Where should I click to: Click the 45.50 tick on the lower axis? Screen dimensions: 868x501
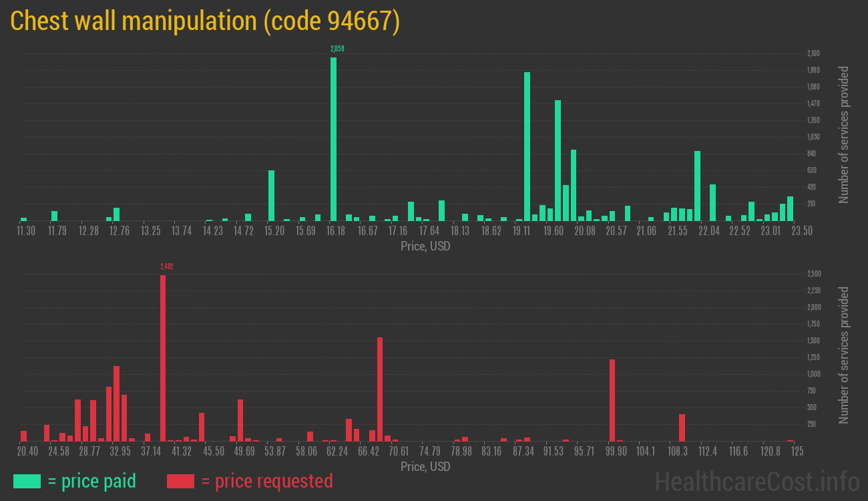click(214, 452)
